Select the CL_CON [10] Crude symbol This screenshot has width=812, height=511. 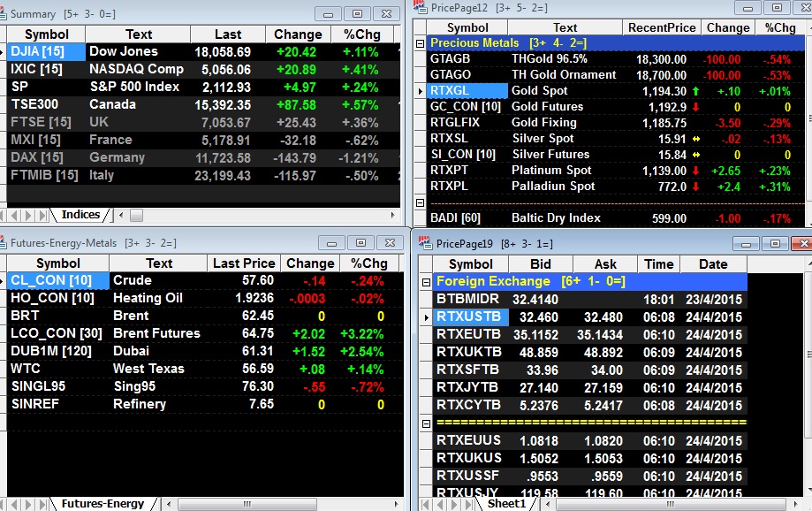coord(58,280)
